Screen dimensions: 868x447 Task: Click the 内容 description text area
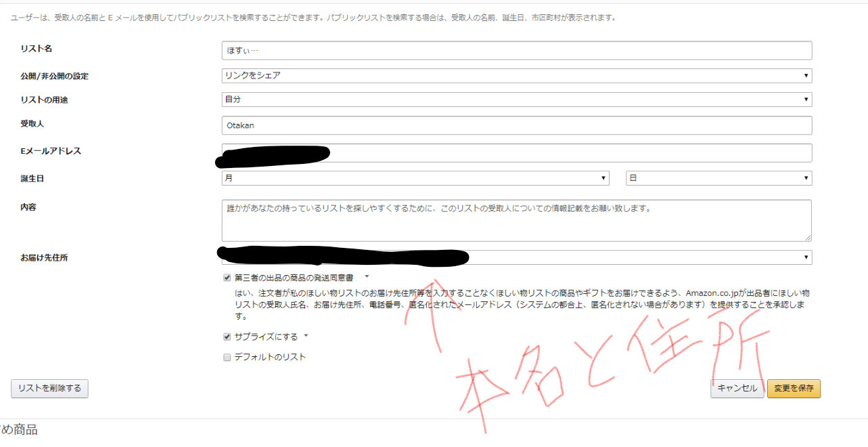point(517,221)
